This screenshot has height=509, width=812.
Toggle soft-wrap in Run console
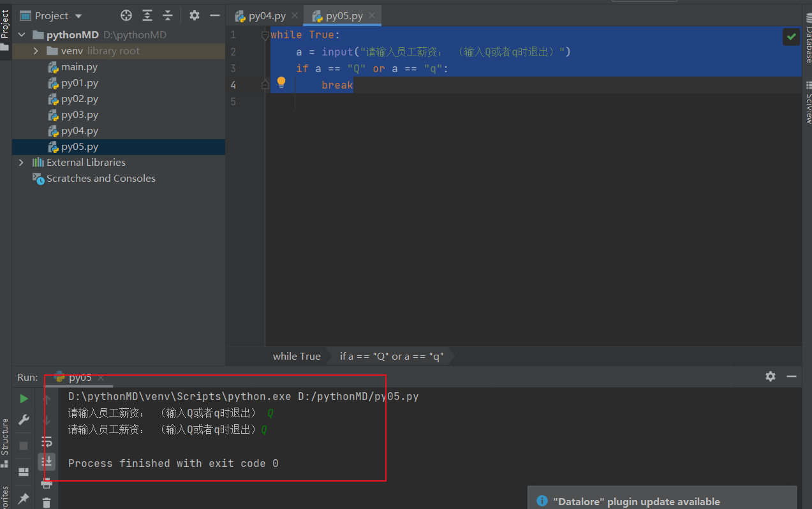pyautogui.click(x=47, y=441)
